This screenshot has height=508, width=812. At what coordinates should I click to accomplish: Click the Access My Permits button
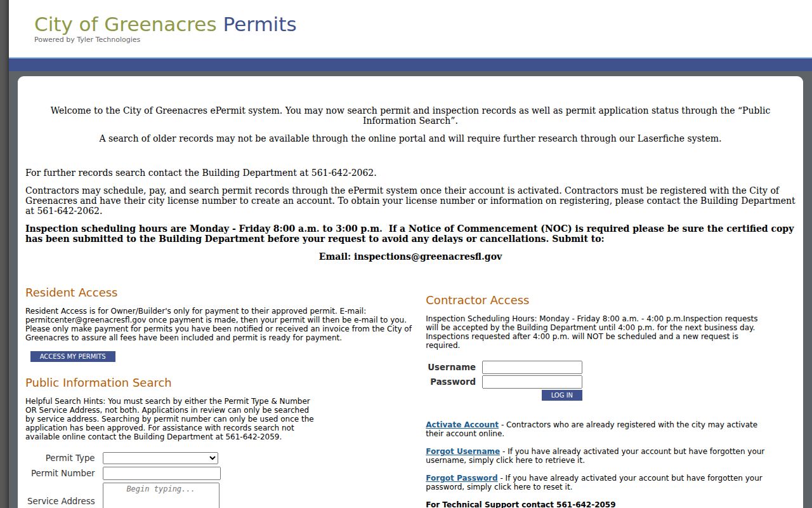[x=73, y=357]
